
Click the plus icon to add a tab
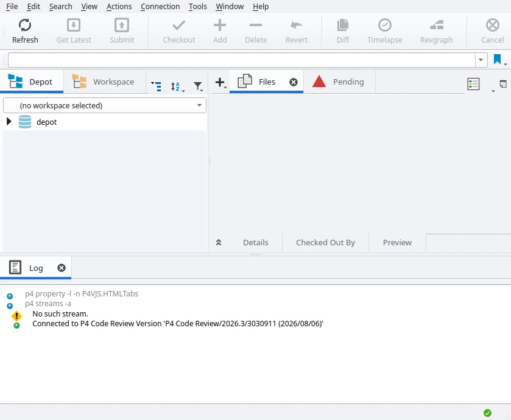[x=220, y=82]
